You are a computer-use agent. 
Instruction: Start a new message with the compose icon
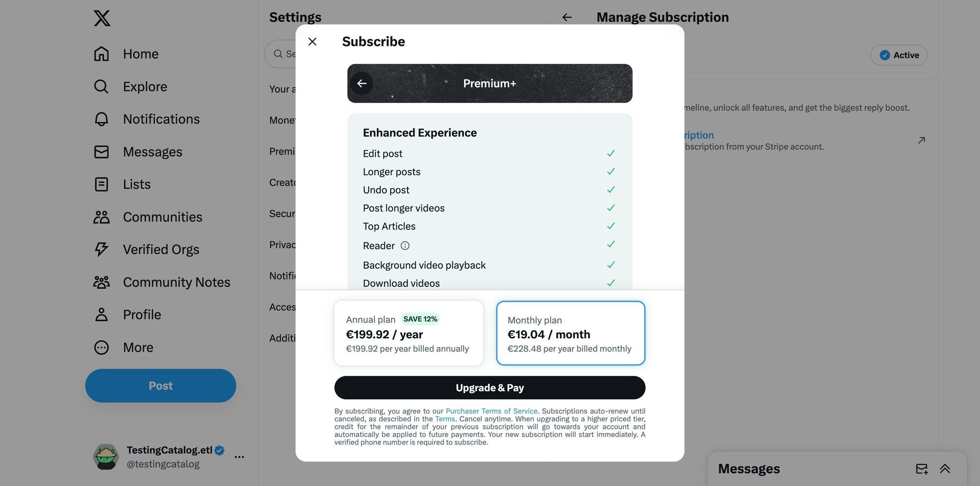click(x=922, y=469)
